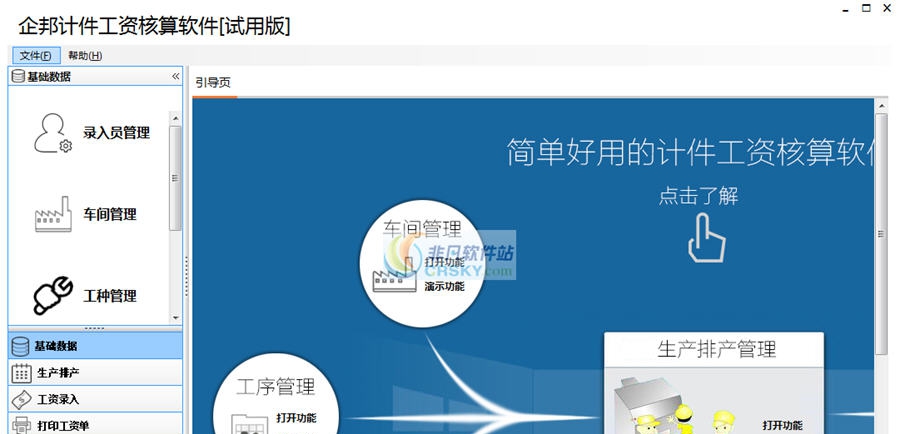Select the 生产排产 navigation button
This screenshot has width=900, height=434.
pyautogui.click(x=95, y=373)
